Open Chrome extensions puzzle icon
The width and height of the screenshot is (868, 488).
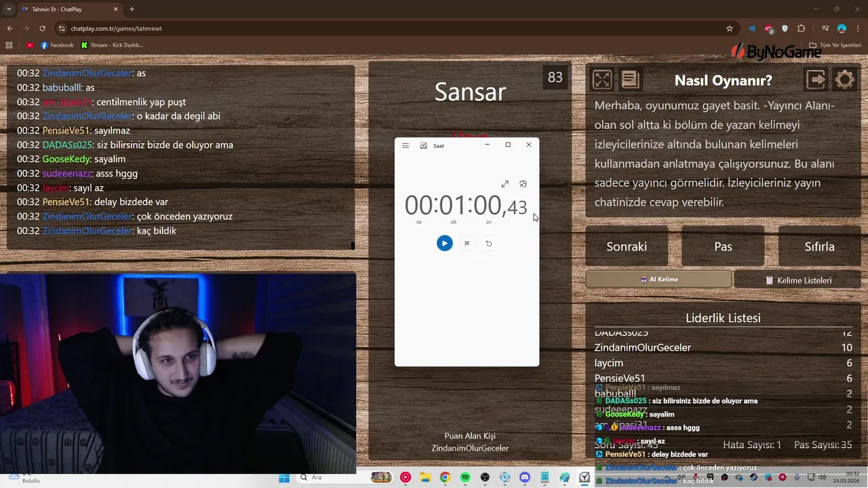tap(802, 28)
